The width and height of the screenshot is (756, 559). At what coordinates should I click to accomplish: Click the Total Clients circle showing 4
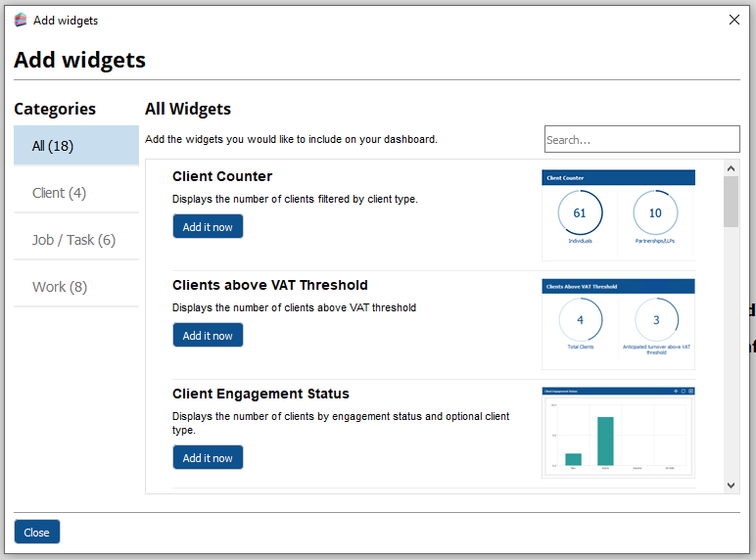[580, 321]
